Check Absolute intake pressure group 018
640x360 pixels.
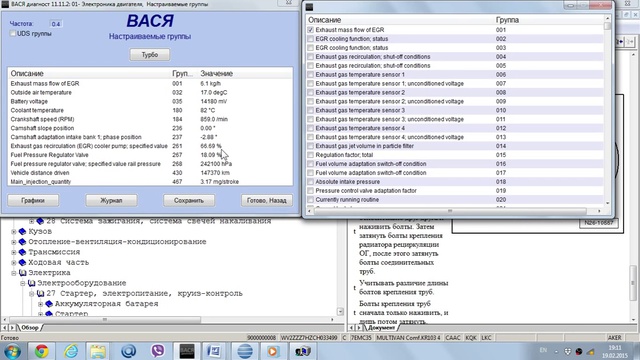pyautogui.click(x=311, y=182)
